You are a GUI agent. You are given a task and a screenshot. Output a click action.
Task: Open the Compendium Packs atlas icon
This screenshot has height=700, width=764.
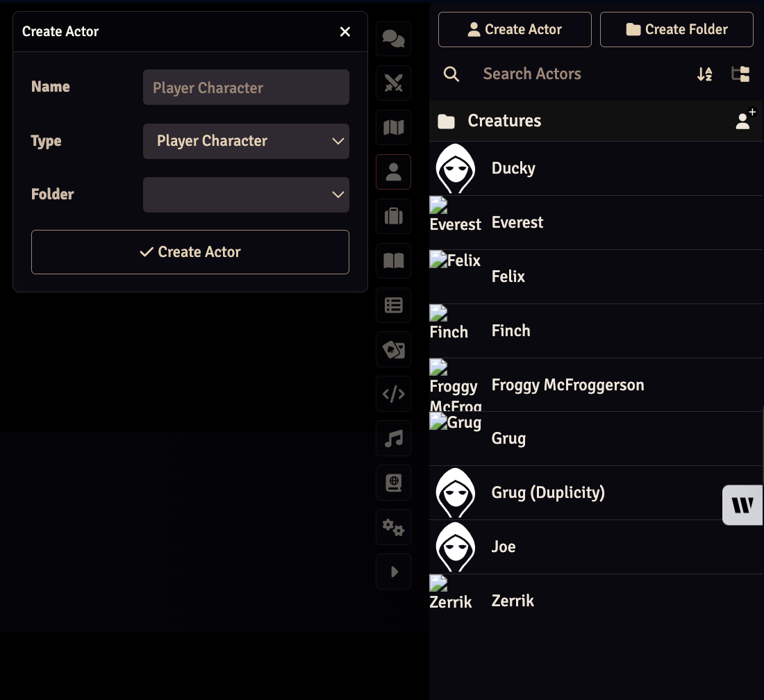pos(394,483)
